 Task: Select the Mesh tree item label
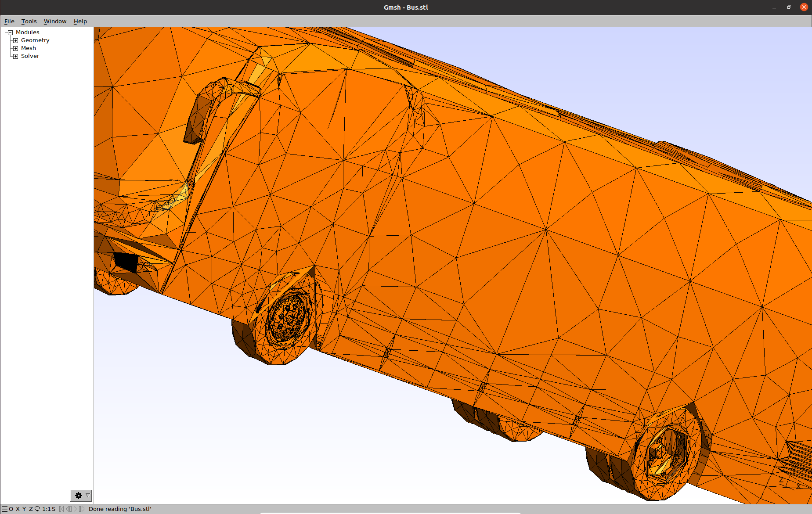pyautogui.click(x=29, y=48)
